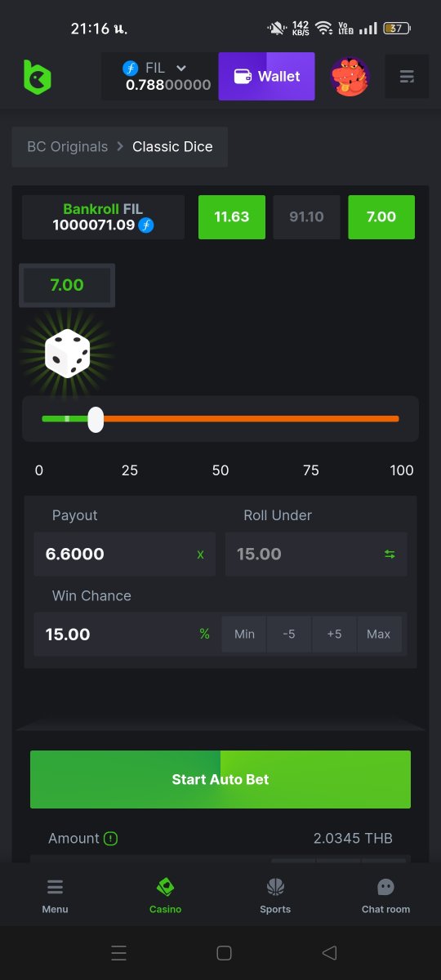Toggle Roll Under/Over swap icon
Viewport: 441px width, 980px height.
click(x=390, y=555)
